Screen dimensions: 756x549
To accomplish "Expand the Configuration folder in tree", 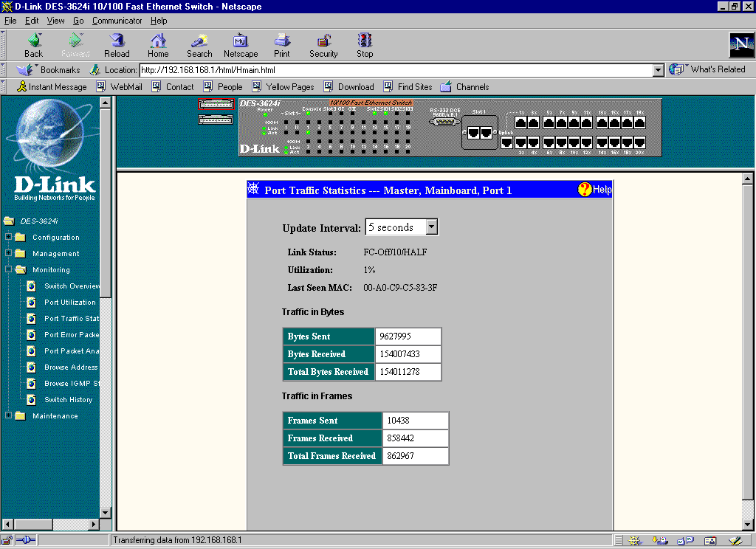I will [x=9, y=238].
